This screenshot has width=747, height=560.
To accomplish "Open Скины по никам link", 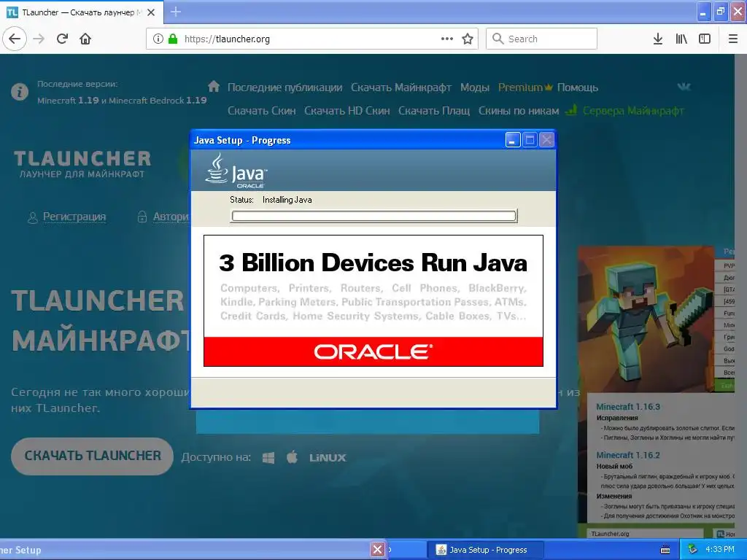I will coord(519,111).
